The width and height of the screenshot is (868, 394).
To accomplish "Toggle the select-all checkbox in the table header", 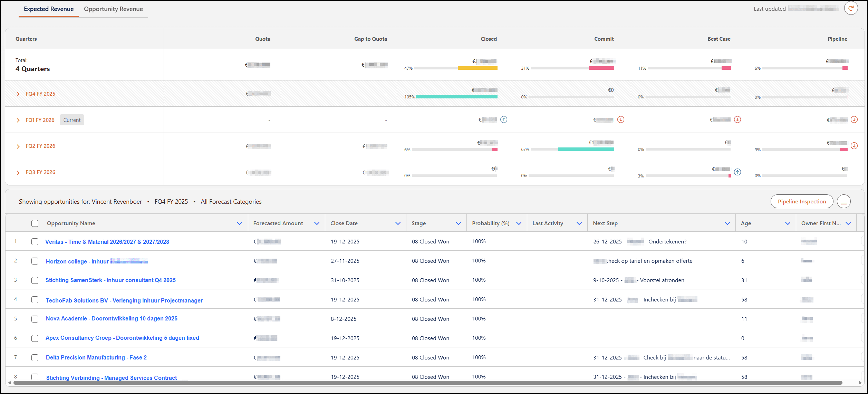I will 35,223.
